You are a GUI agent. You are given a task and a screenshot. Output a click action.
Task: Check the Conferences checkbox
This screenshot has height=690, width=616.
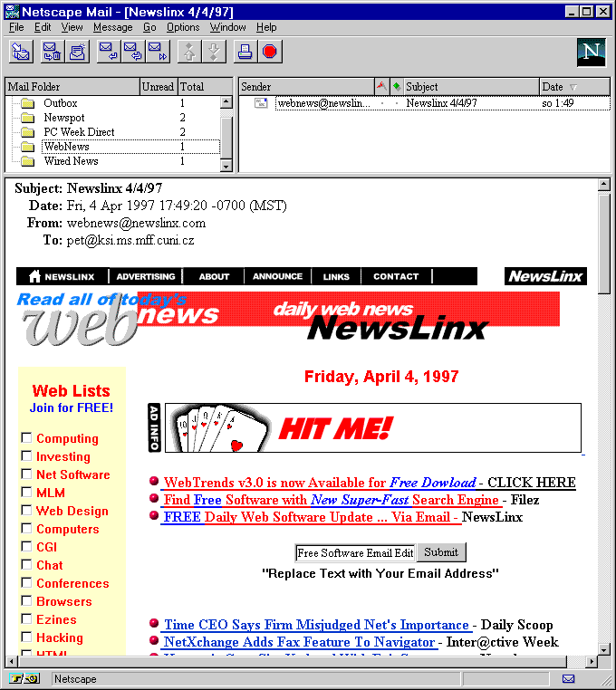tap(26, 582)
